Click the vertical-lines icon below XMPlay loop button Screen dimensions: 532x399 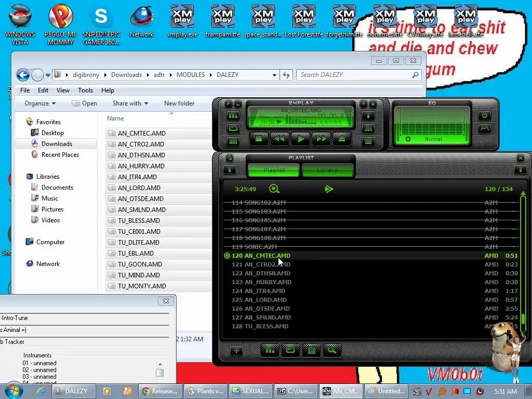[233, 141]
